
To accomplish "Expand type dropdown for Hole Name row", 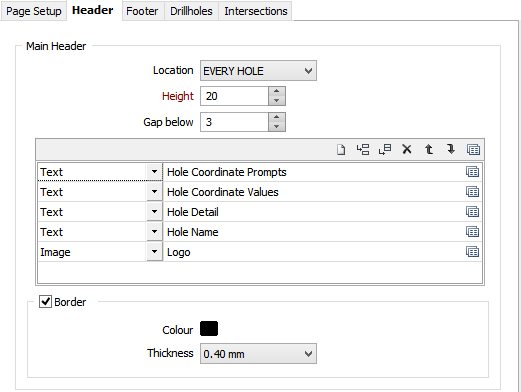I will pyautogui.click(x=154, y=232).
